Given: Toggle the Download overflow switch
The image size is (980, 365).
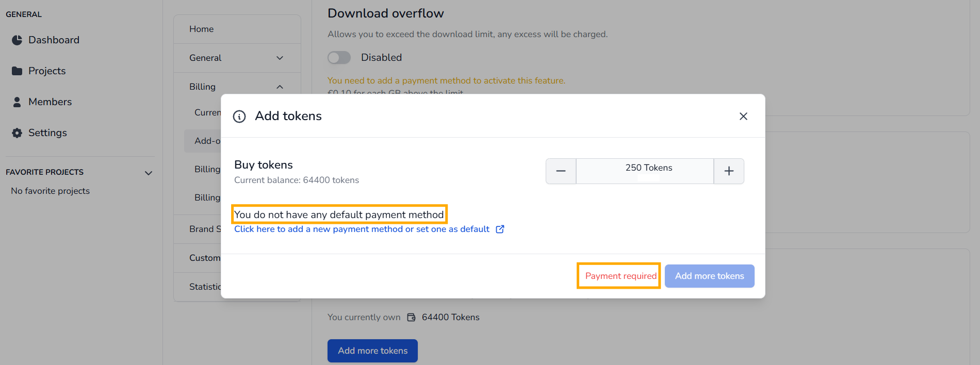Looking at the screenshot, I should pos(339,58).
